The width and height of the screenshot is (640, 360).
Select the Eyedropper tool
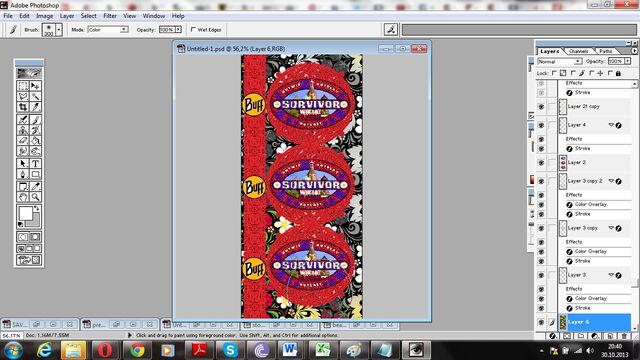[36, 187]
